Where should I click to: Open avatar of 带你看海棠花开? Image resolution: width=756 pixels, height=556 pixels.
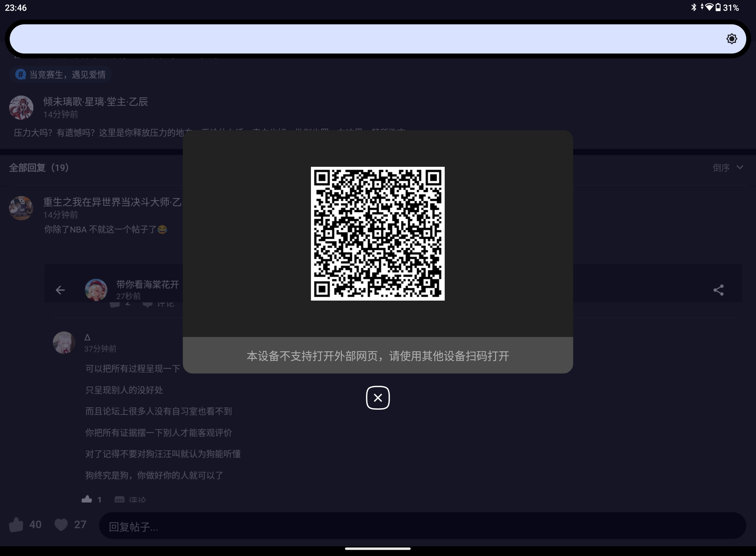[96, 290]
